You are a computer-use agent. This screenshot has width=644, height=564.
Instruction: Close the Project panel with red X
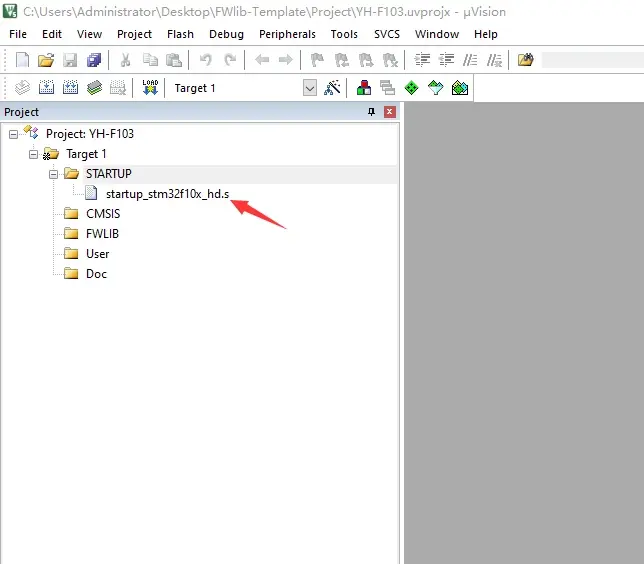[390, 112]
